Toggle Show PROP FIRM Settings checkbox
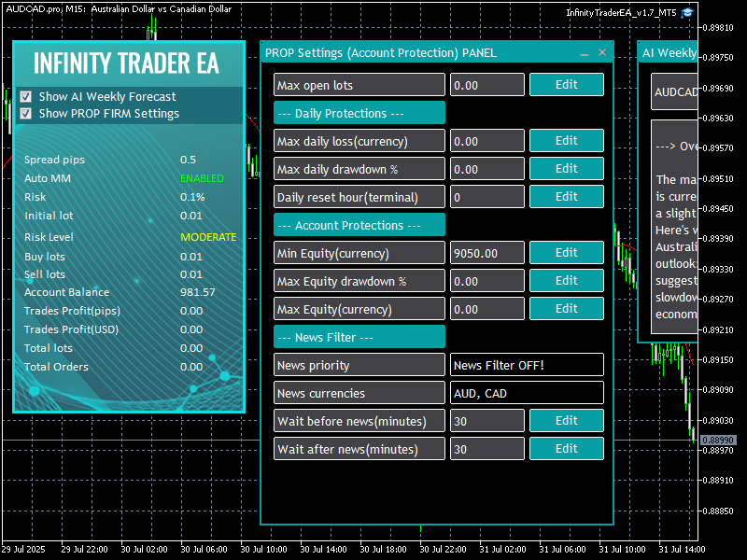This screenshot has width=747, height=560. coord(26,114)
